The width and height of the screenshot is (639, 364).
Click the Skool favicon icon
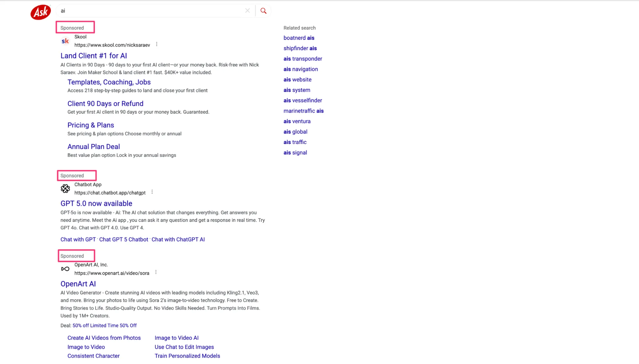coord(65,41)
